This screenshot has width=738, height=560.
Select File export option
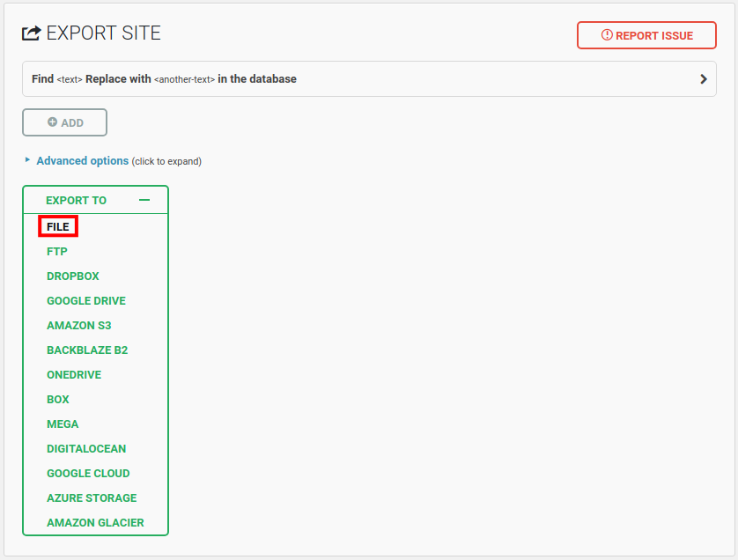pos(58,227)
